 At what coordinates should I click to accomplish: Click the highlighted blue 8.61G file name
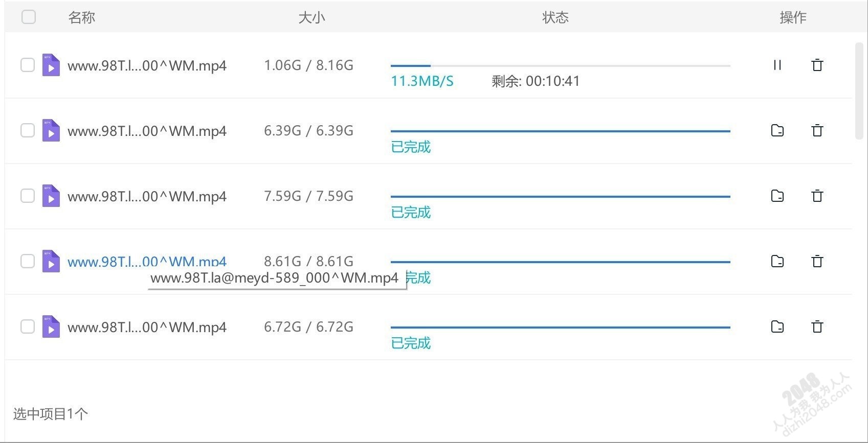[147, 262]
